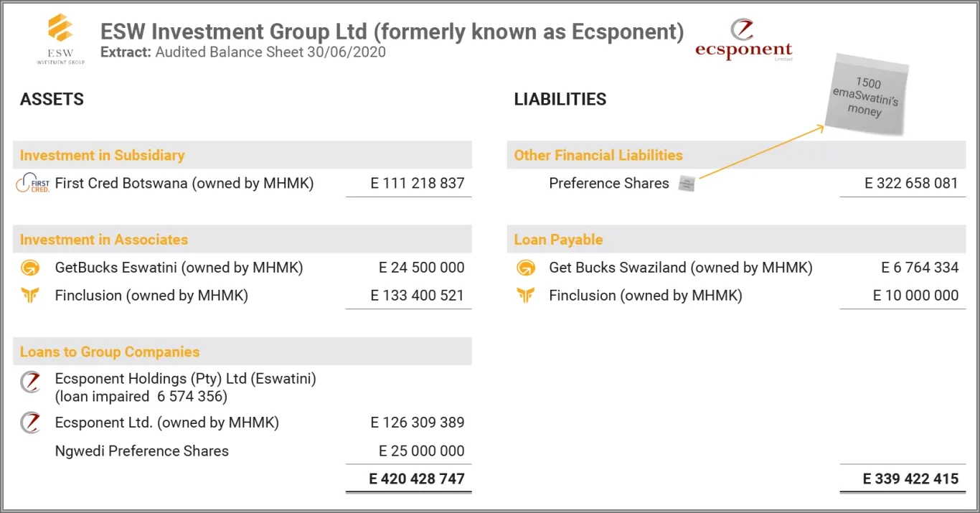Select the First Cred Botswana icon

pyautogui.click(x=32, y=184)
